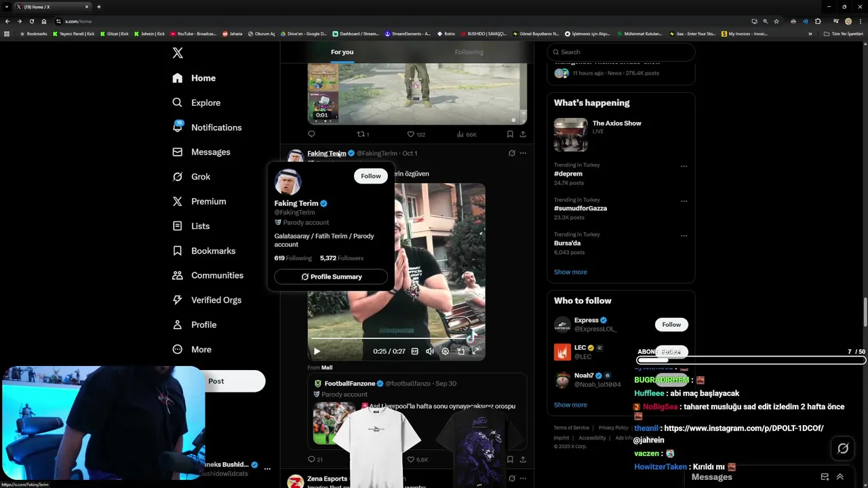Click Grok explain icon on Faking Terim post
868x488 pixels.
[512, 153]
